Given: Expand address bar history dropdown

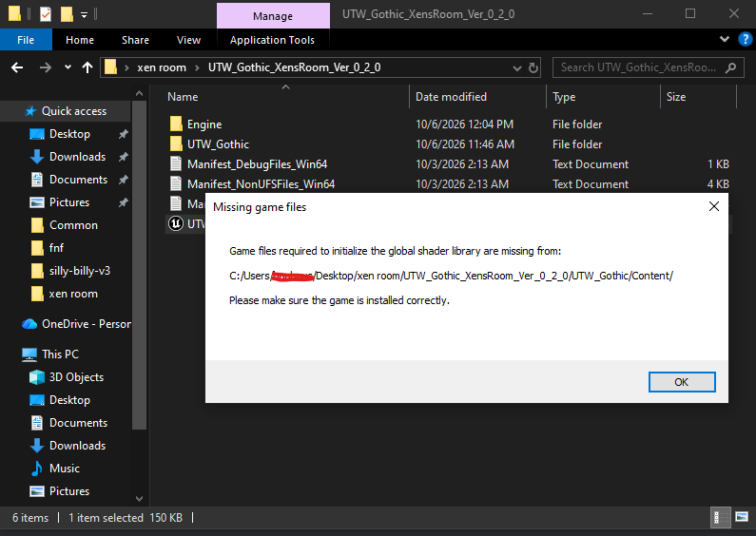Looking at the screenshot, I should pyautogui.click(x=517, y=68).
